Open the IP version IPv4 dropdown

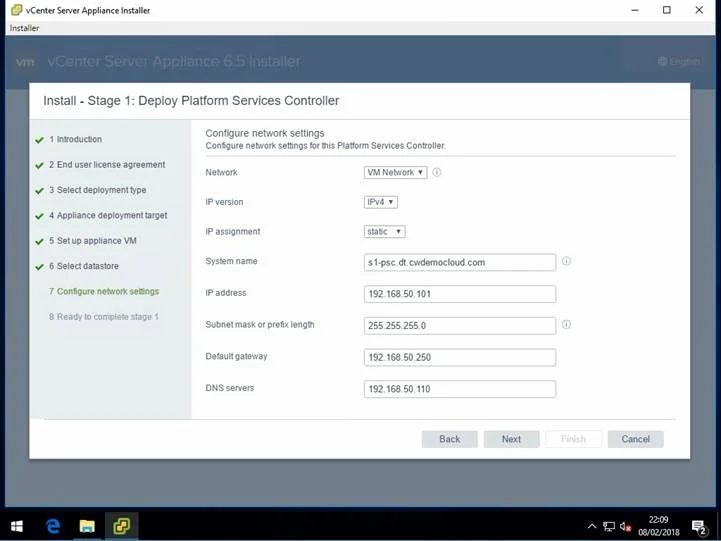pyautogui.click(x=381, y=202)
